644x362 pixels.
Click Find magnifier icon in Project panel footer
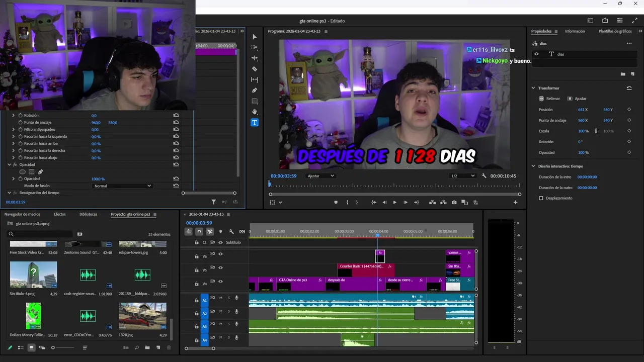tap(137, 347)
